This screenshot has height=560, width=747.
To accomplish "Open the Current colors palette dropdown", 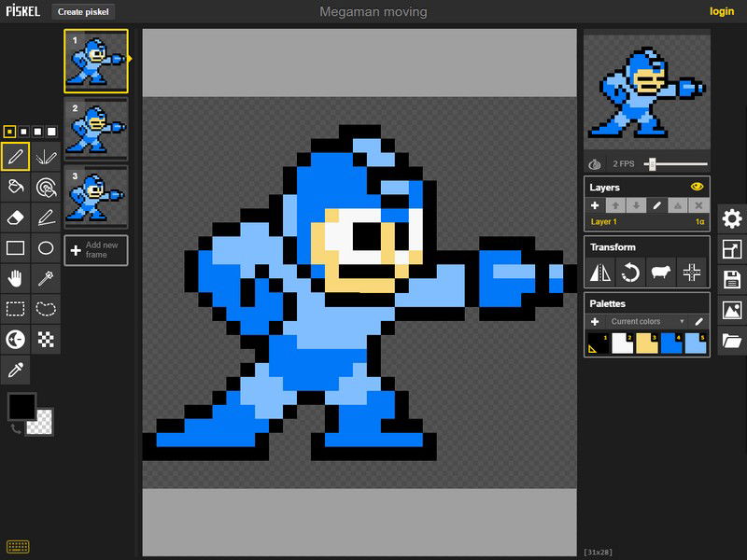I will pyautogui.click(x=647, y=321).
